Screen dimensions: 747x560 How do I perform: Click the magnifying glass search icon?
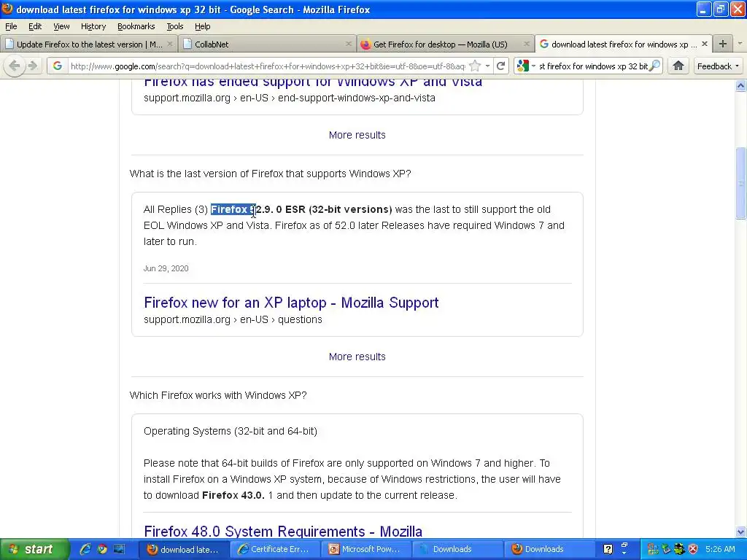655,66
